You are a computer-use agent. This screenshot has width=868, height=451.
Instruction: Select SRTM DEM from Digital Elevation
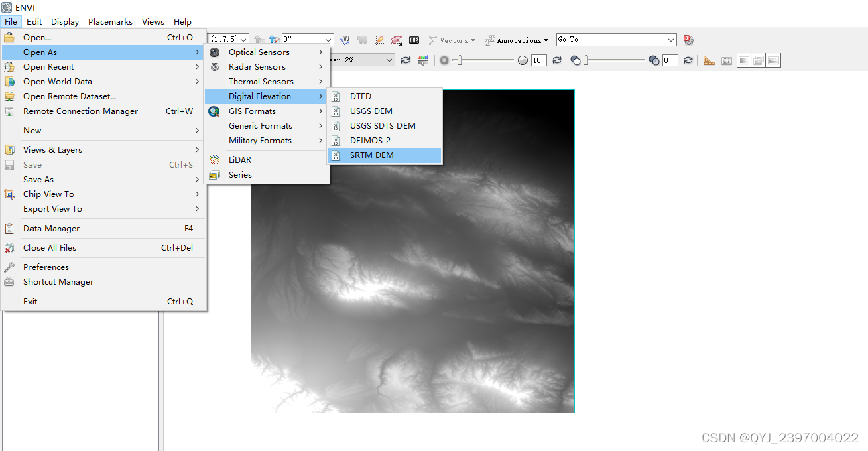tap(385, 155)
